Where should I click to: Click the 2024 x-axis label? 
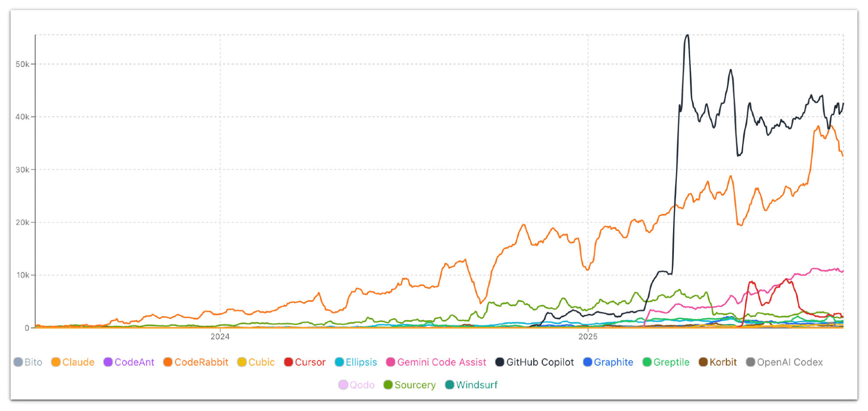pyautogui.click(x=220, y=336)
